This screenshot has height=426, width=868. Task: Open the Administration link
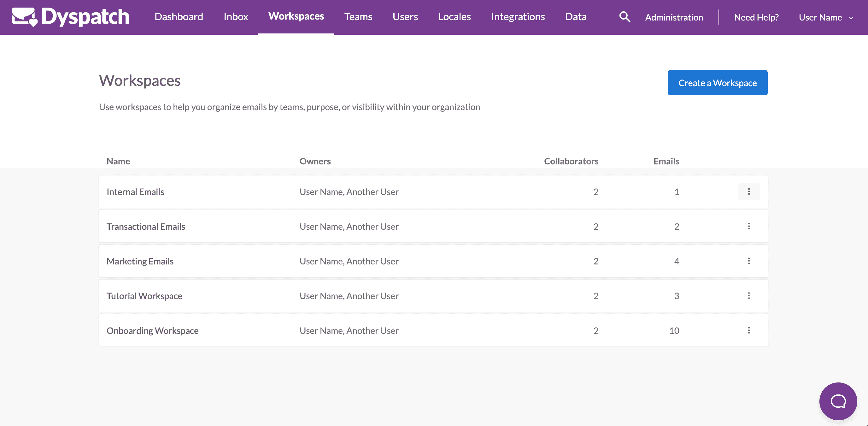[674, 17]
